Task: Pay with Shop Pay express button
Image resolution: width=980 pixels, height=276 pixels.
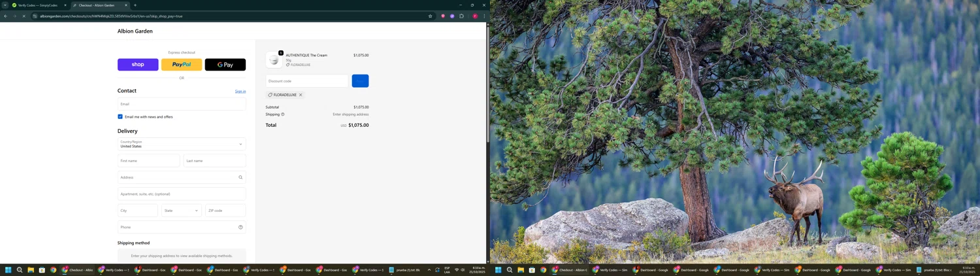Action: (x=138, y=65)
